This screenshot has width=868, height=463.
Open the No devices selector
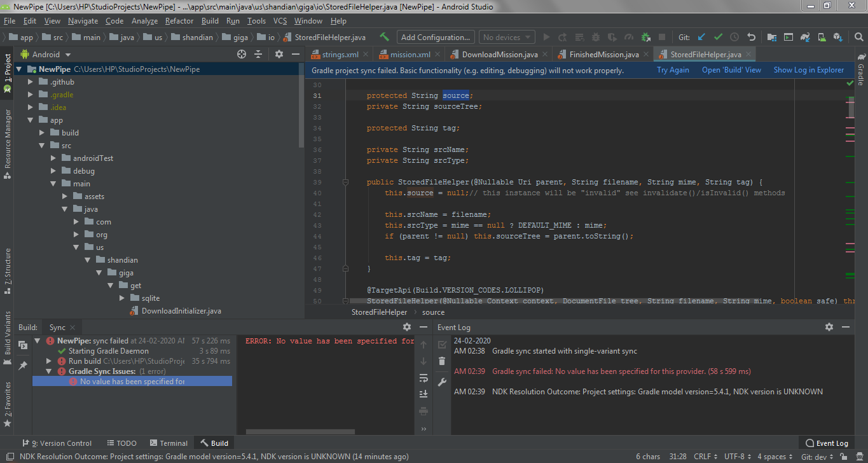(506, 37)
